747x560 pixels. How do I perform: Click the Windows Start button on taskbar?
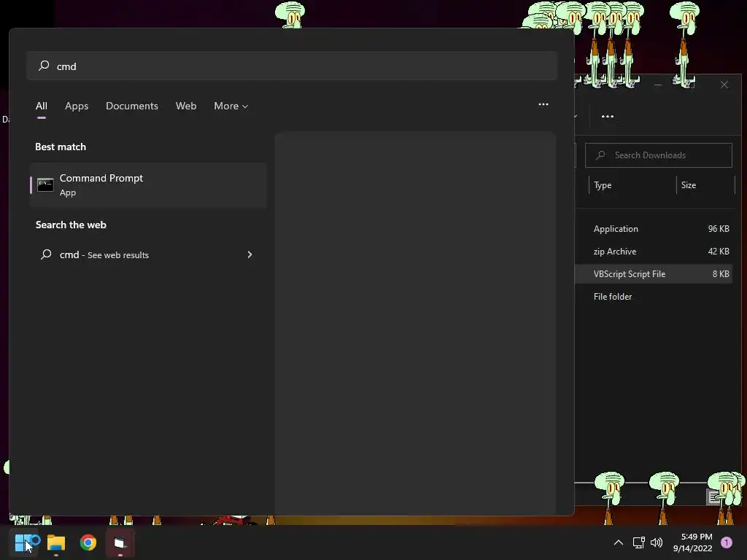pyautogui.click(x=23, y=542)
